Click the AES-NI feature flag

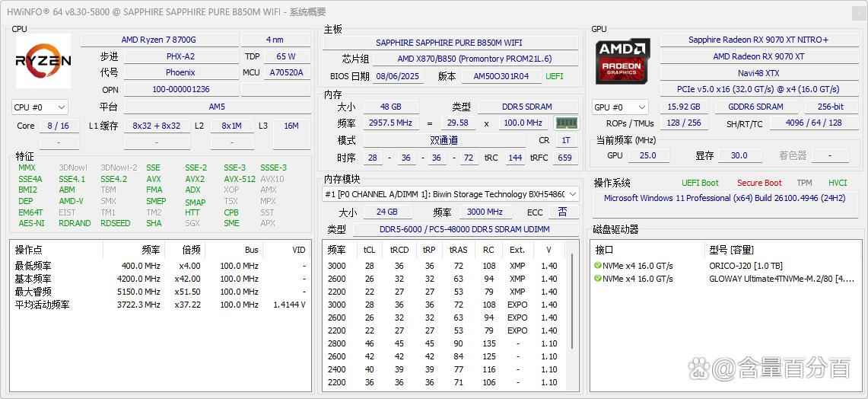(x=31, y=223)
